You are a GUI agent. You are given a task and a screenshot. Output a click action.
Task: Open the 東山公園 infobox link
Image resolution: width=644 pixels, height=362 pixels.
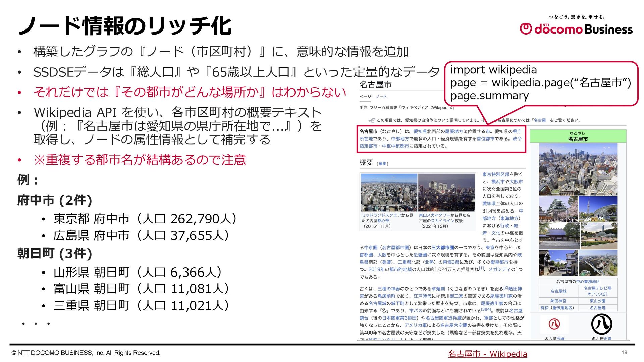tap(597, 301)
